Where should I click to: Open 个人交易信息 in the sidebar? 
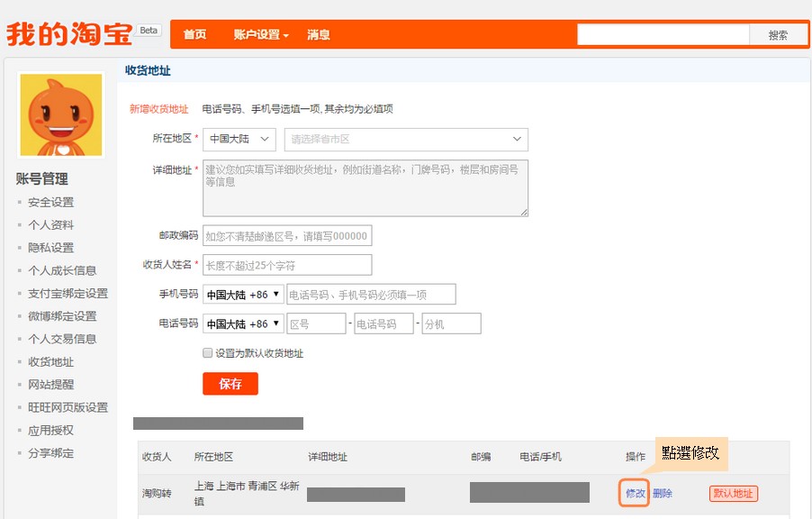[62, 339]
